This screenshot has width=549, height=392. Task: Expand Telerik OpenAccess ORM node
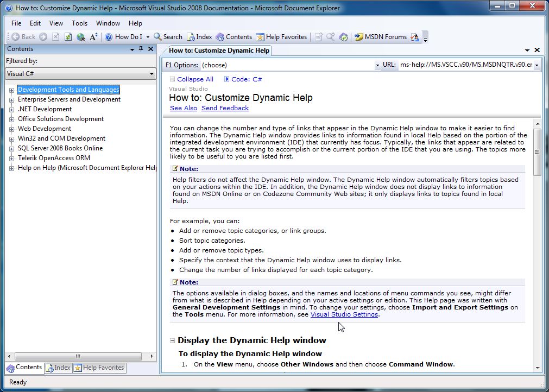11,159
